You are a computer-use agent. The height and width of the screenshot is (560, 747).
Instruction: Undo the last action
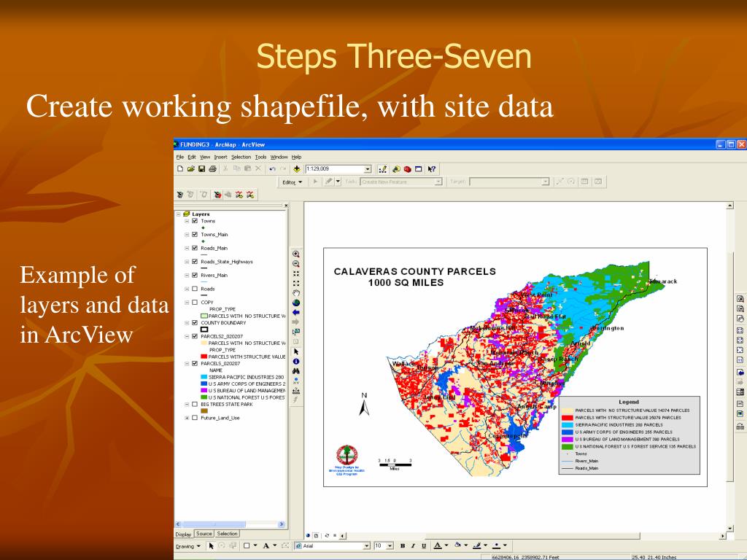coord(273,169)
